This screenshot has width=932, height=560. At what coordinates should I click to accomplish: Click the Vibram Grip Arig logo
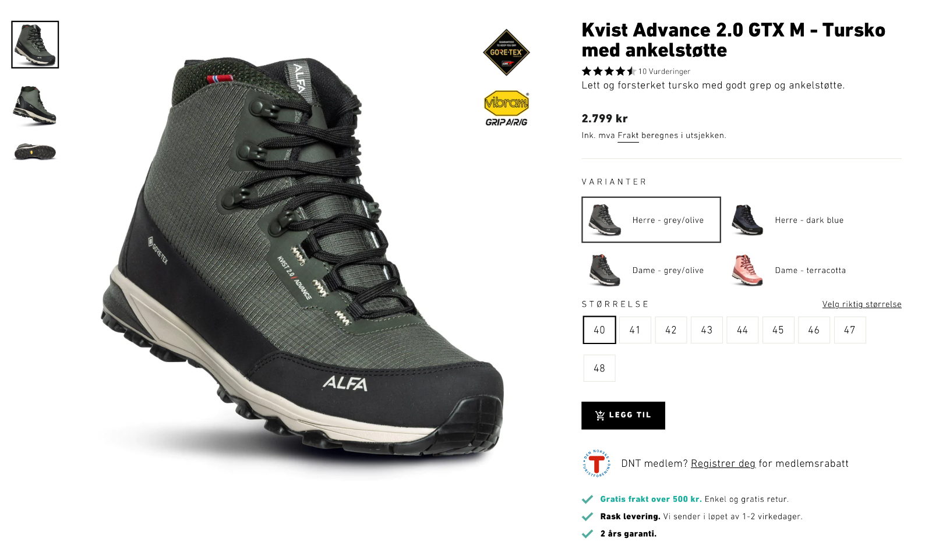(506, 109)
